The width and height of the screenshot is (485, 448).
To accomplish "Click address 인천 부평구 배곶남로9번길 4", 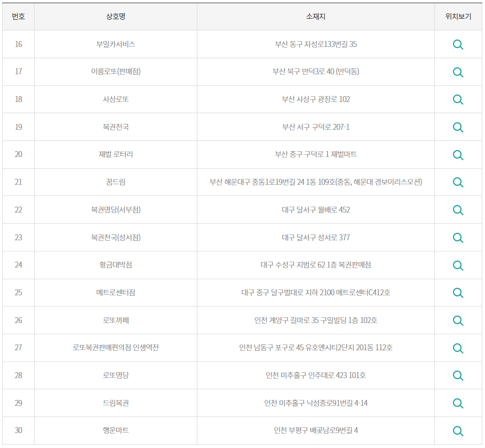I will coord(316,430).
